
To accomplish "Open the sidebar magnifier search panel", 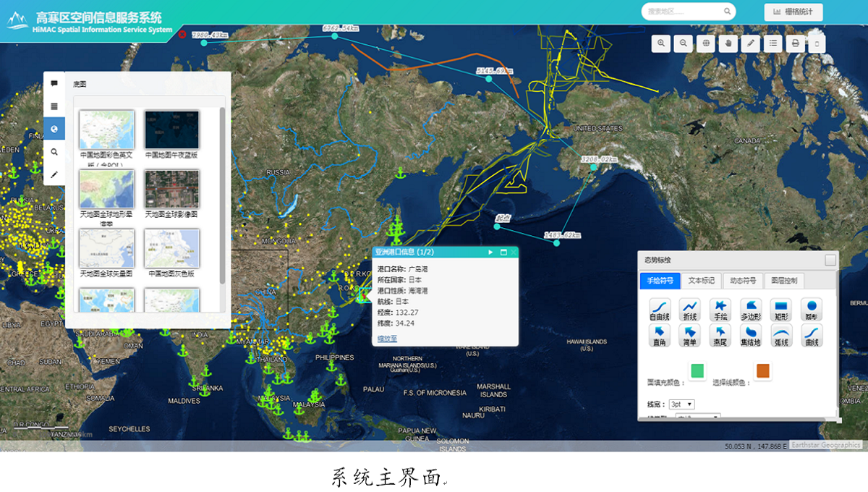I will click(54, 152).
